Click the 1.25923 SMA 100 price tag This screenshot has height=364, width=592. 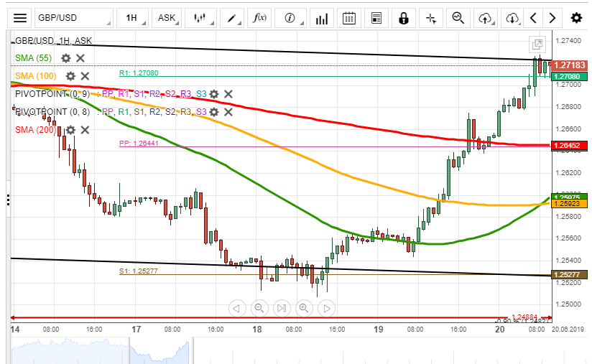coord(569,204)
